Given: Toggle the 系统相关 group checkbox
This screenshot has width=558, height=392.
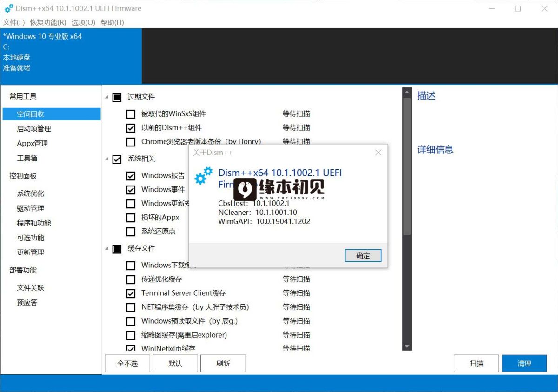Looking at the screenshot, I should tap(117, 159).
